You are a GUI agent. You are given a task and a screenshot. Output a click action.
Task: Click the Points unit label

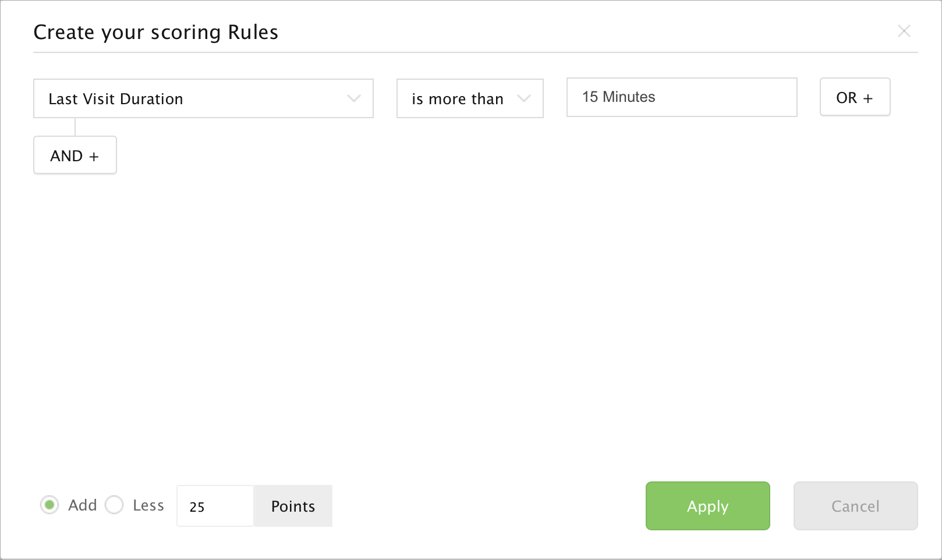coord(293,506)
